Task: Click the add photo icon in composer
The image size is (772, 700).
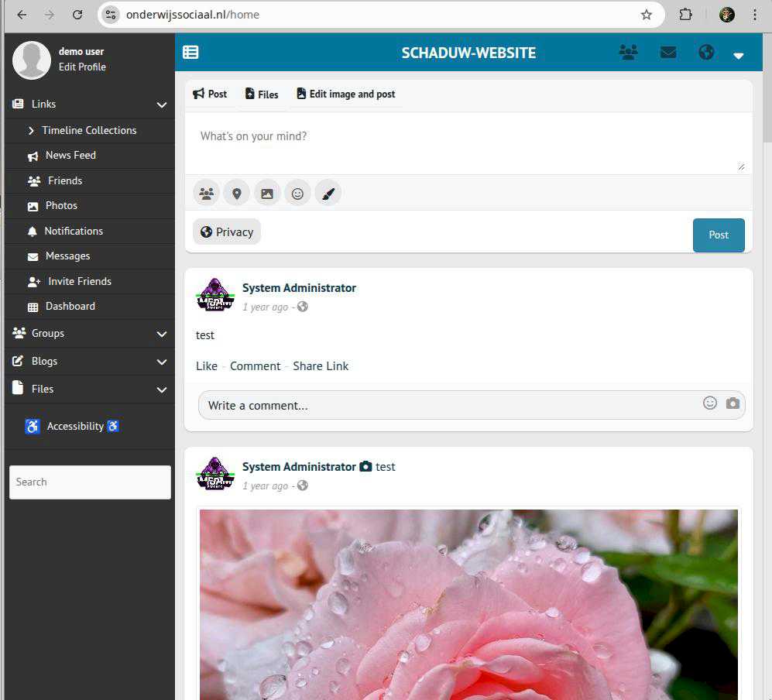Action: (267, 194)
